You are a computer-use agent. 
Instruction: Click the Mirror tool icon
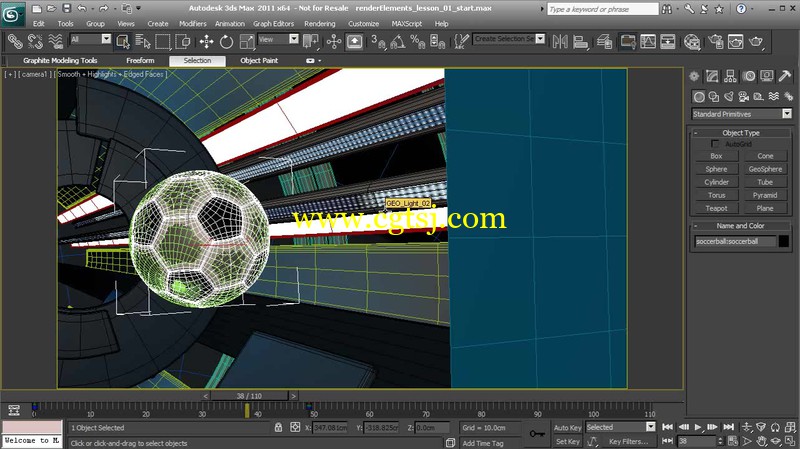tap(560, 41)
